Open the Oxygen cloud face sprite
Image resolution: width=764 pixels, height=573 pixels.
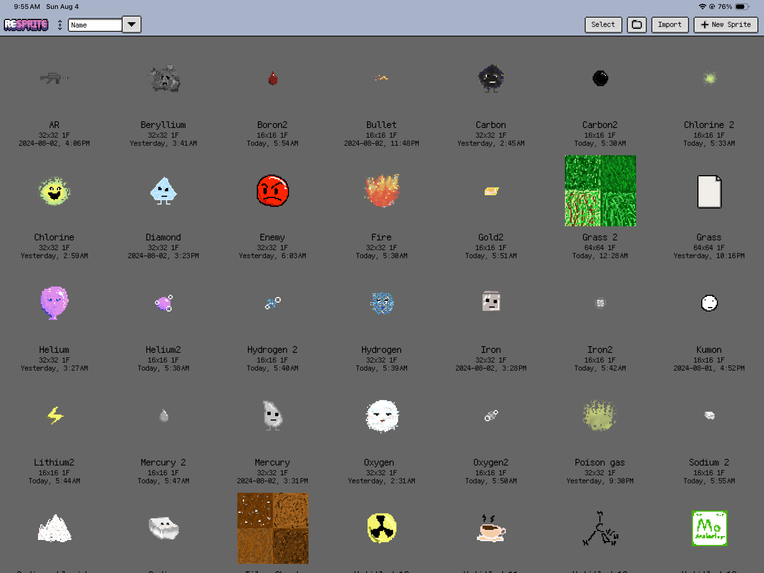pyautogui.click(x=382, y=416)
